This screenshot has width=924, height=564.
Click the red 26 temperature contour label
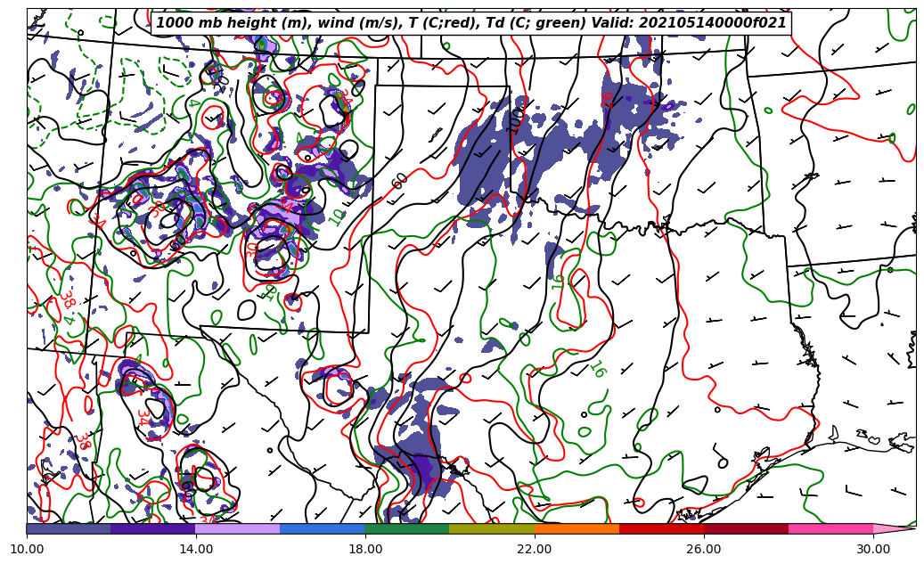click(609, 99)
